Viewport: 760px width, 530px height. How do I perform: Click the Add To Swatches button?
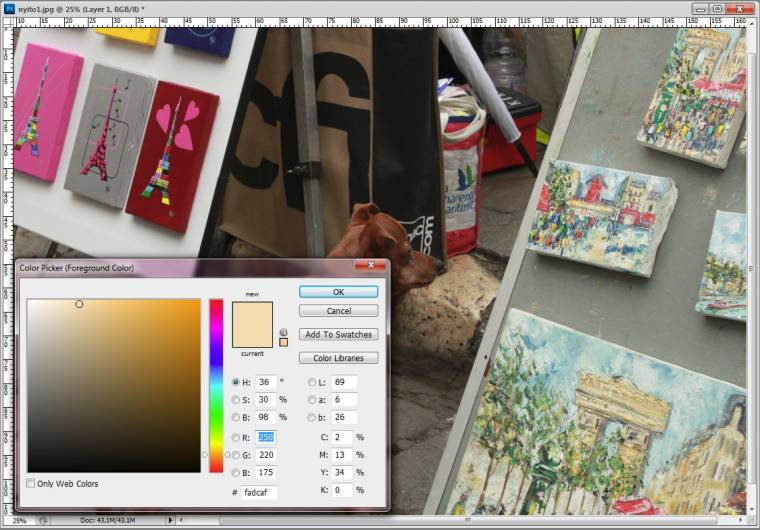pos(338,334)
